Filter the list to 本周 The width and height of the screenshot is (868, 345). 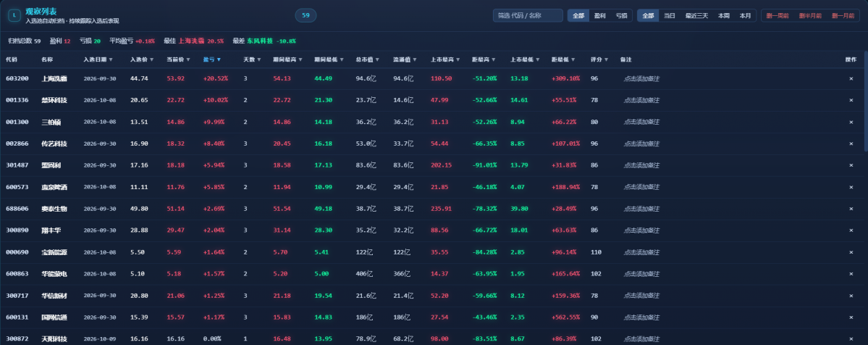[723, 15]
